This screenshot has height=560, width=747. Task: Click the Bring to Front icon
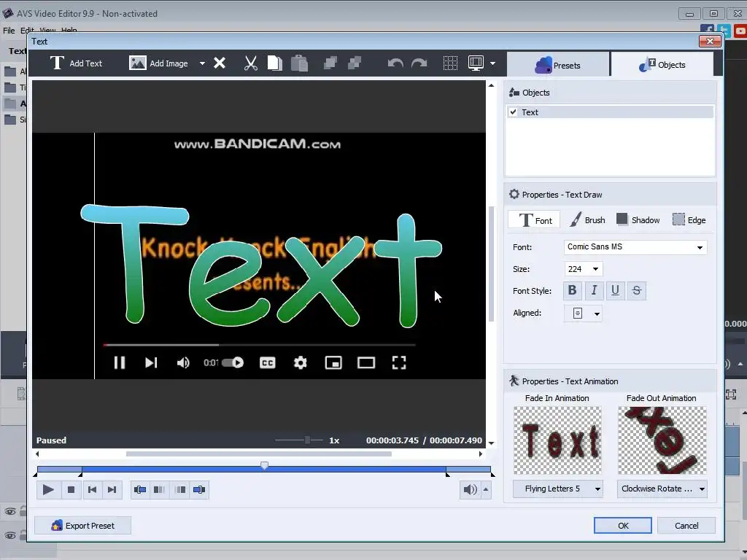330,63
